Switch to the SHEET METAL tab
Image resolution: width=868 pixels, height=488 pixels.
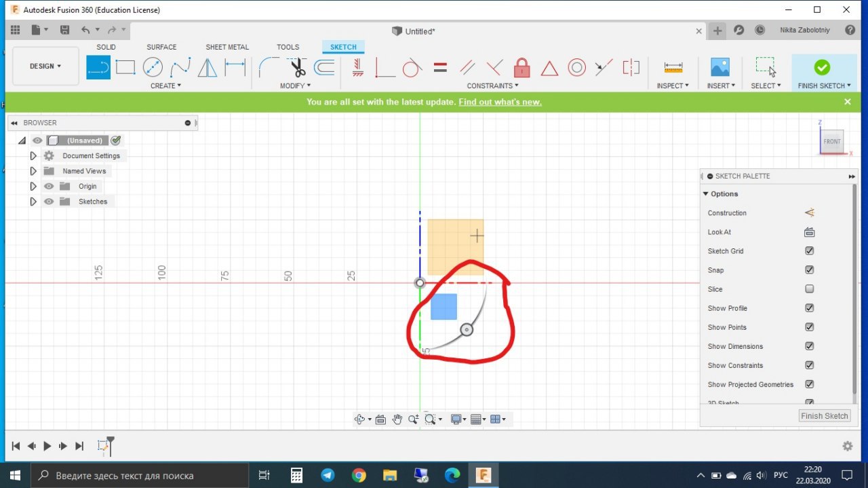pyautogui.click(x=227, y=47)
